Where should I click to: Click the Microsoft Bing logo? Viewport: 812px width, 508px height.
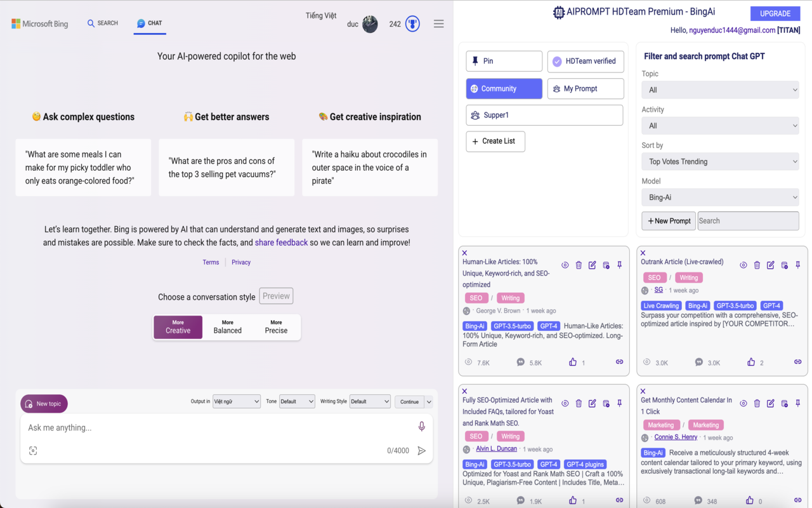pyautogui.click(x=39, y=24)
